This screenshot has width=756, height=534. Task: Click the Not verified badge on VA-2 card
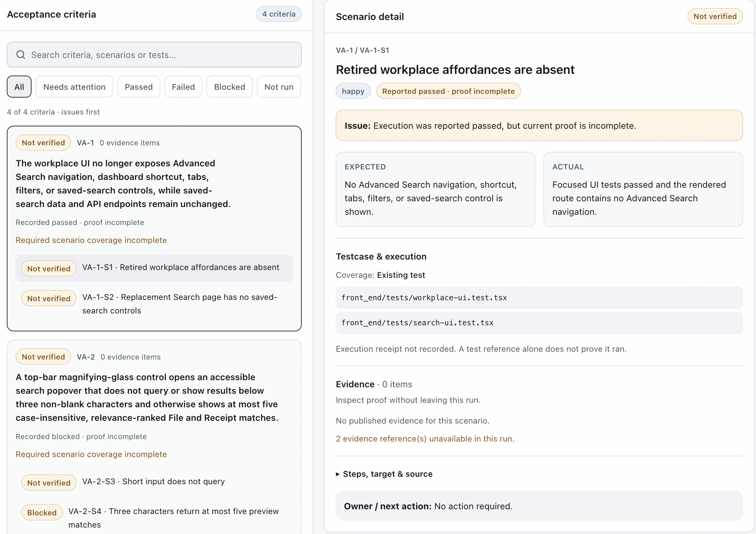coord(43,357)
